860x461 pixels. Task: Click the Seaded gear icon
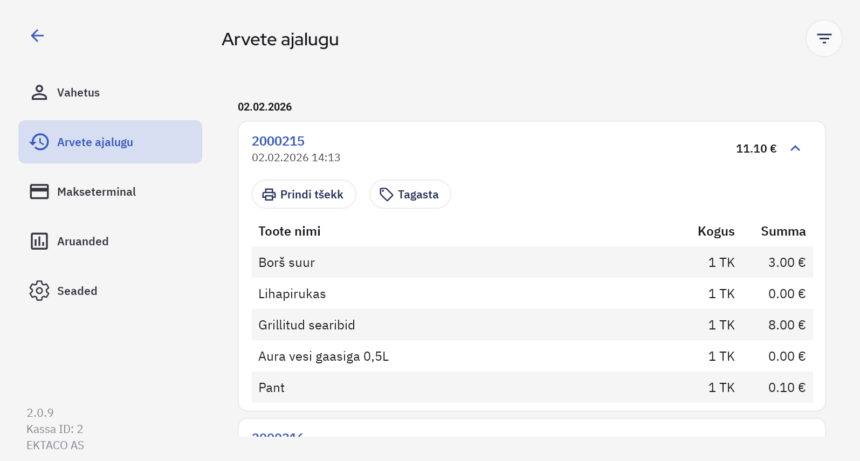pyautogui.click(x=39, y=291)
